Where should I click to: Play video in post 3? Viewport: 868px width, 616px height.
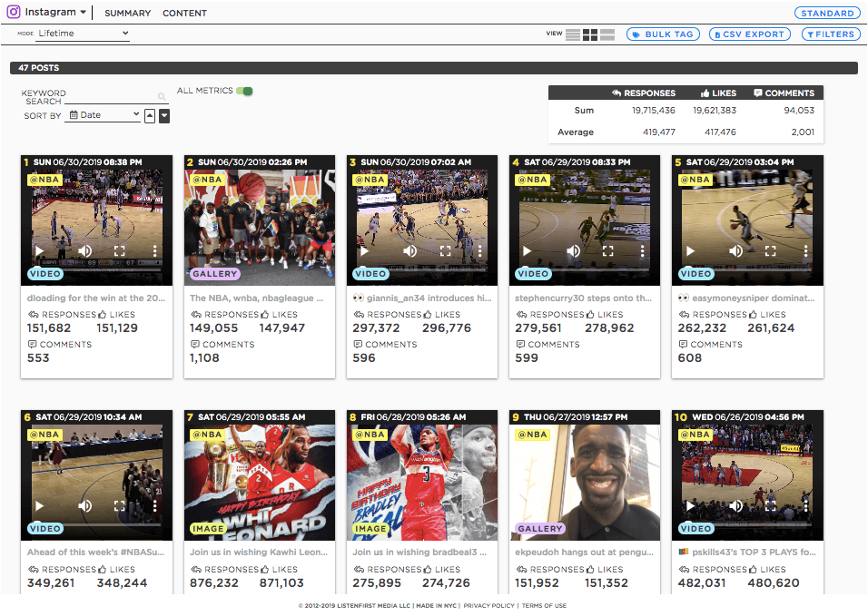pos(364,250)
